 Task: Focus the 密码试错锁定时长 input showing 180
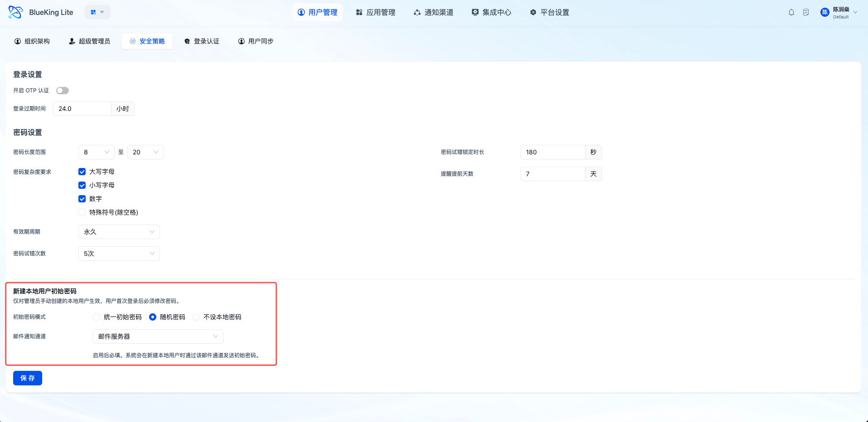(553, 152)
